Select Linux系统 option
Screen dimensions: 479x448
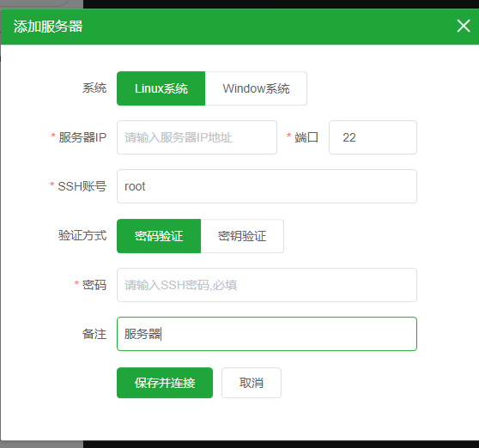pos(161,88)
